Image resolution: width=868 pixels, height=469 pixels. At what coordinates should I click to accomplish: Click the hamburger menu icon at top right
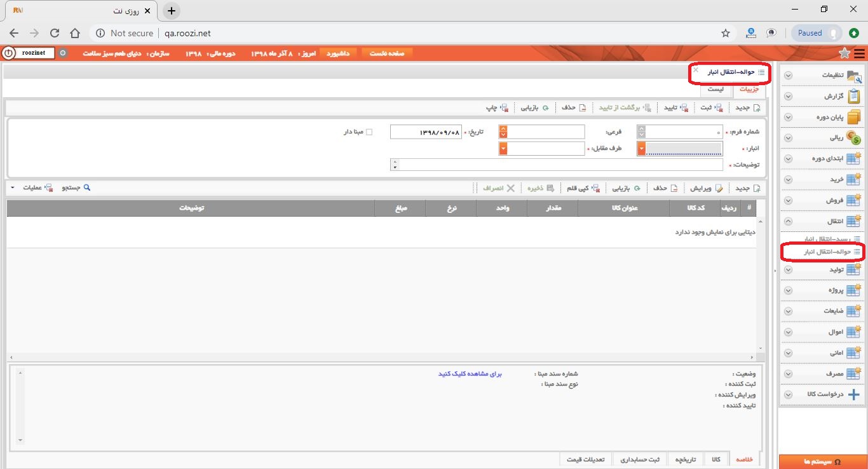click(860, 53)
